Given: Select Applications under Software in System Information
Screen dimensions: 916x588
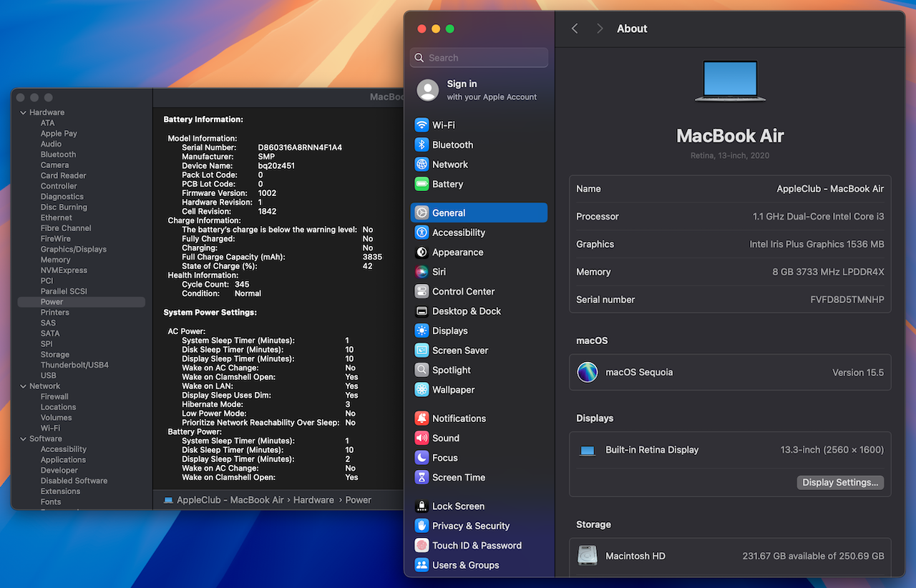Looking at the screenshot, I should [63, 460].
